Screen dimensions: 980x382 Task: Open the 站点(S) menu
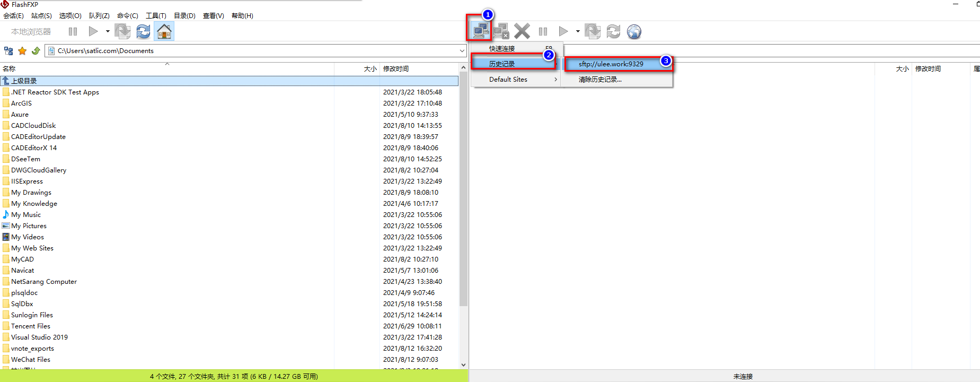click(41, 16)
